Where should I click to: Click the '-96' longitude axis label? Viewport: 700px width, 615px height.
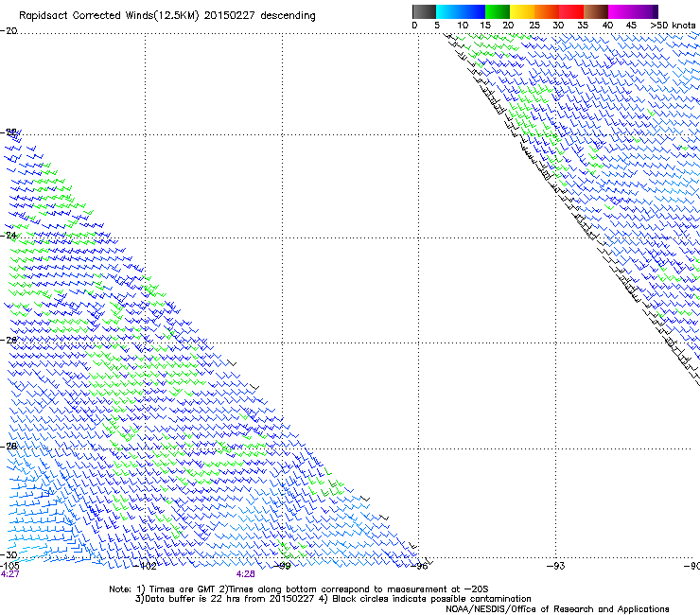coord(419,566)
